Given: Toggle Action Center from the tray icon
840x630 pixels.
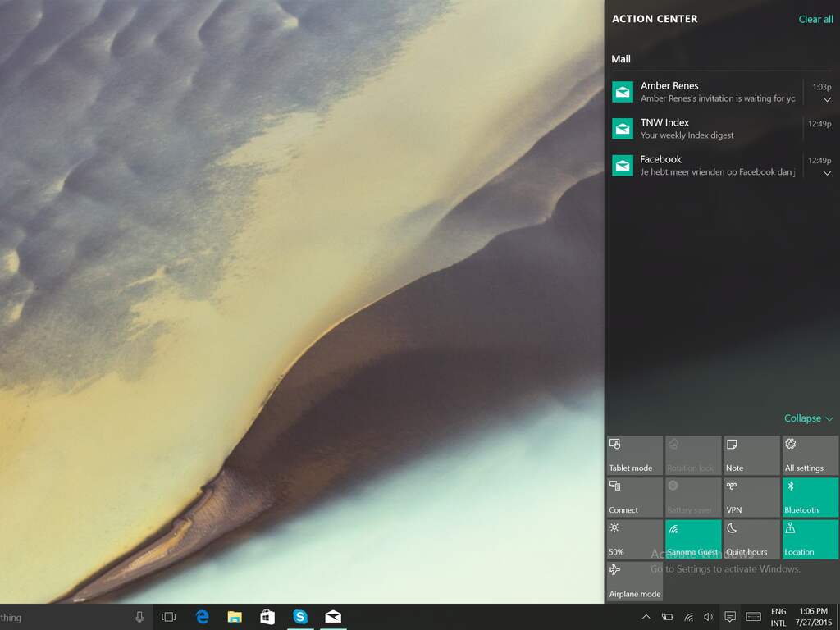Looking at the screenshot, I should tap(730, 617).
